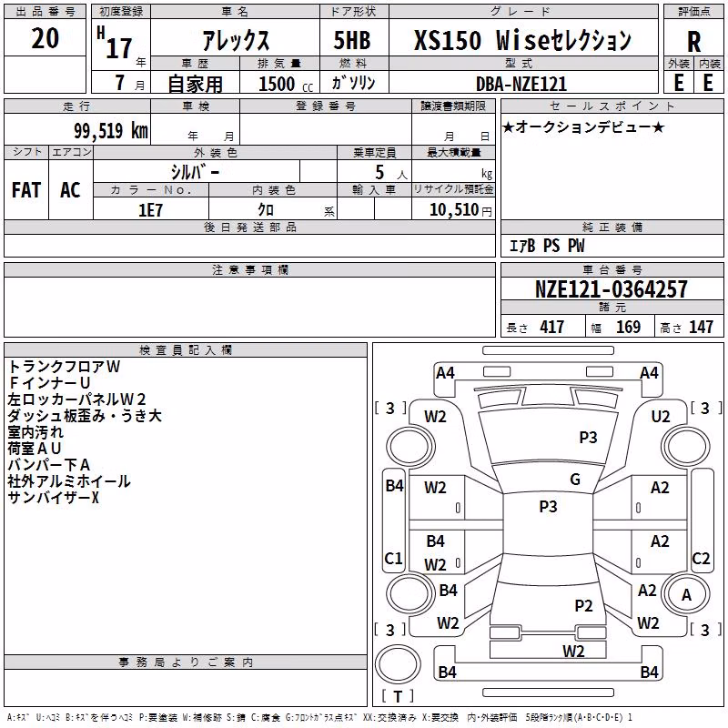Click note バンパー下A
The image size is (728, 728).
tap(48, 465)
